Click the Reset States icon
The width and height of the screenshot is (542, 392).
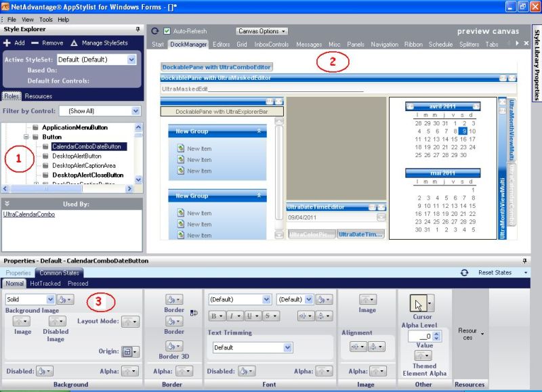[x=464, y=272]
